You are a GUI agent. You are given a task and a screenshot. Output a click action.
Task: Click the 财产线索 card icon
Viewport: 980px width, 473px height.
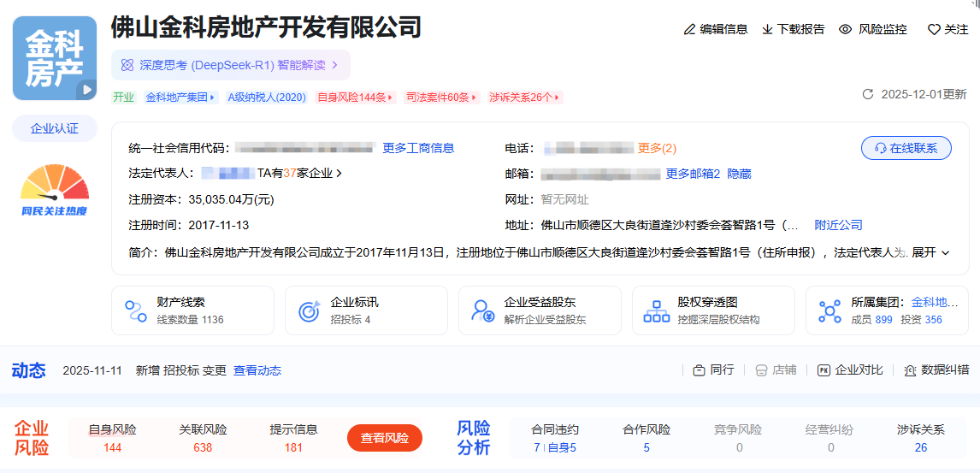tap(136, 310)
